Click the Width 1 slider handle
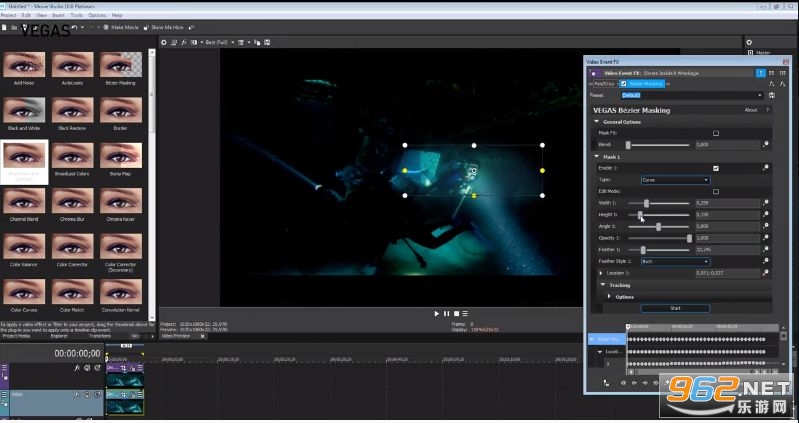799x423 pixels. pos(646,203)
